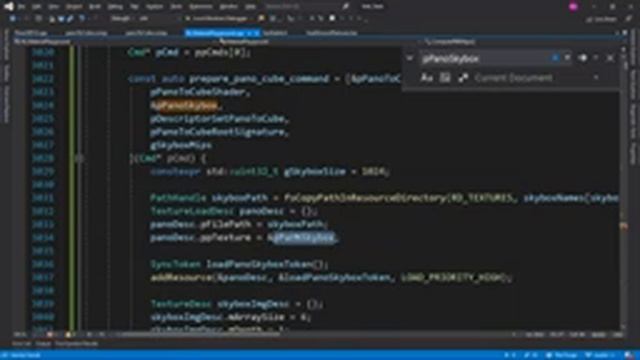Click the repository name in status bar
640x360 pixels.
[563, 355]
